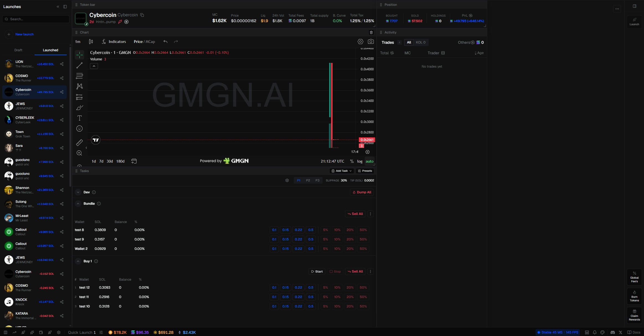Image resolution: width=644 pixels, height=336 pixels.
Task: Select preset P2
Action: click(308, 180)
